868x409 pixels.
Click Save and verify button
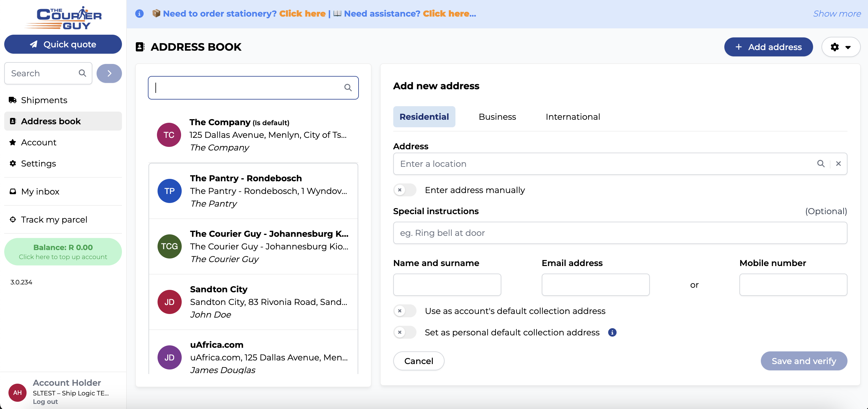pos(804,361)
